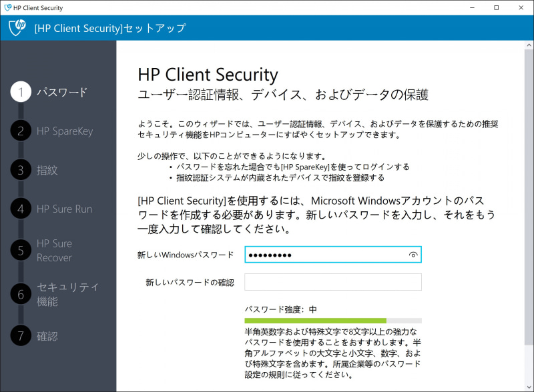Reveal the password using the eye icon

[413, 254]
